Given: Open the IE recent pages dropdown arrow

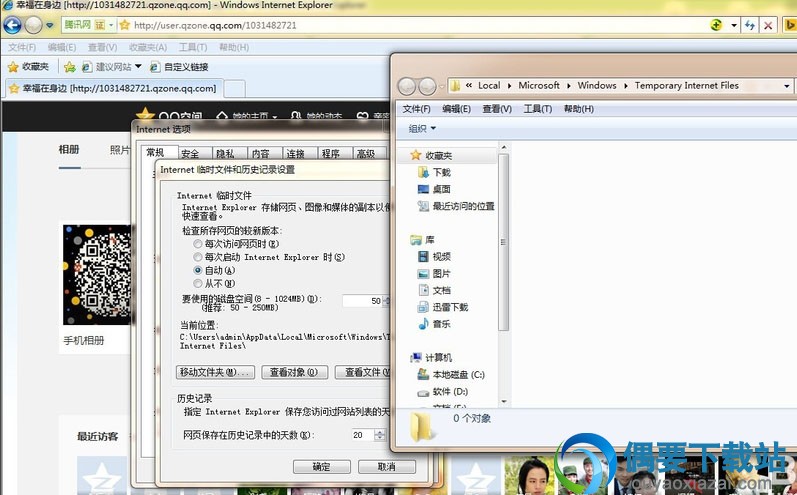Looking at the screenshot, I should pyautogui.click(x=49, y=25).
